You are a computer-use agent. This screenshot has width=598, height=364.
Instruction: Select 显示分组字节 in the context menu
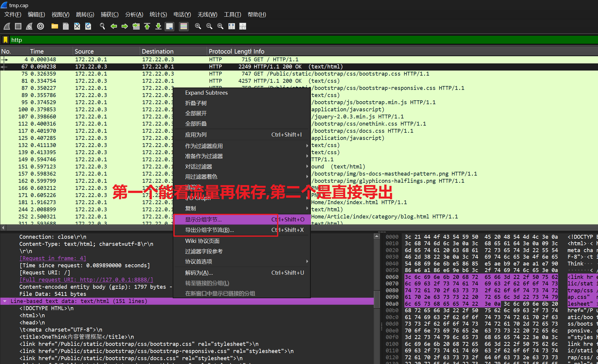pos(203,219)
